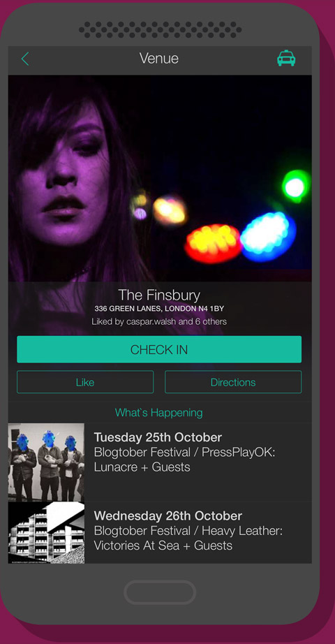Open the taxi icon in header
Screen dimensions: 335x644
(286, 58)
